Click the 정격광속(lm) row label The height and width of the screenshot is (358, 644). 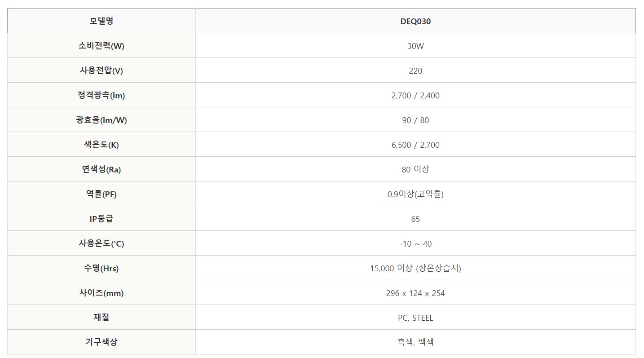pos(101,95)
